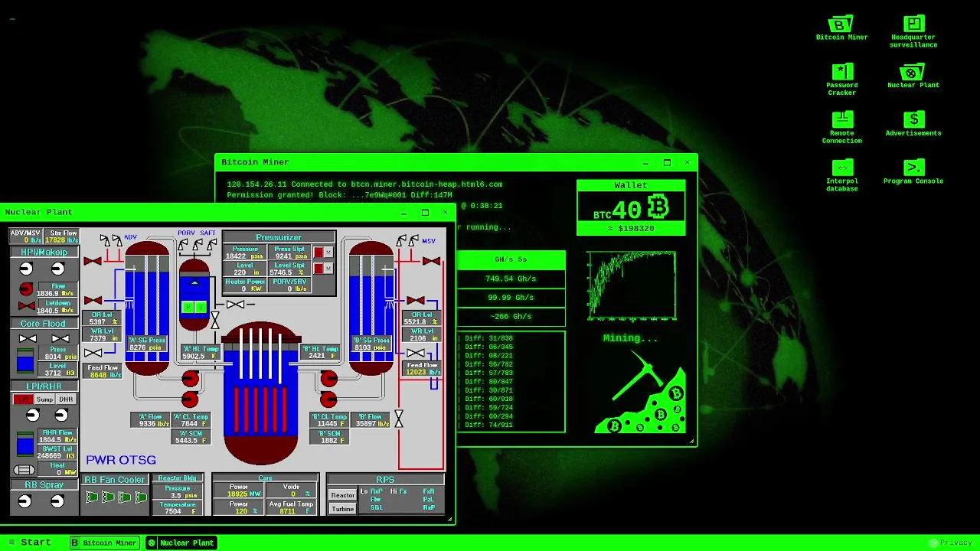Toggle the right HPI/Makeup pump switch
This screenshot has height=551, width=980.
58,269
